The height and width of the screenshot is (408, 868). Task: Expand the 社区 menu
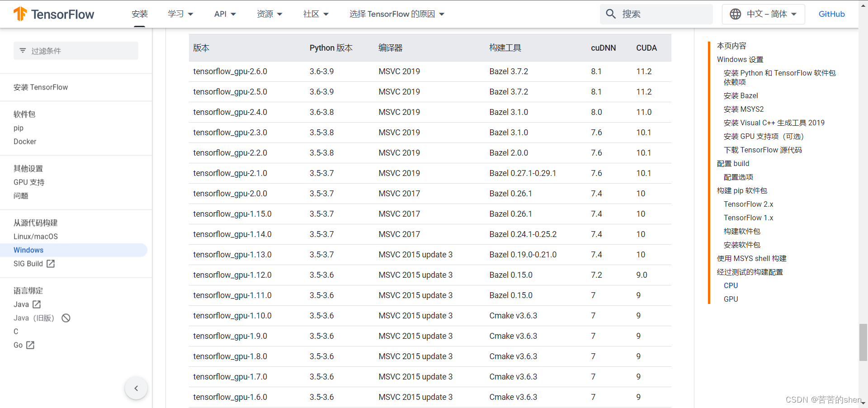click(x=316, y=14)
